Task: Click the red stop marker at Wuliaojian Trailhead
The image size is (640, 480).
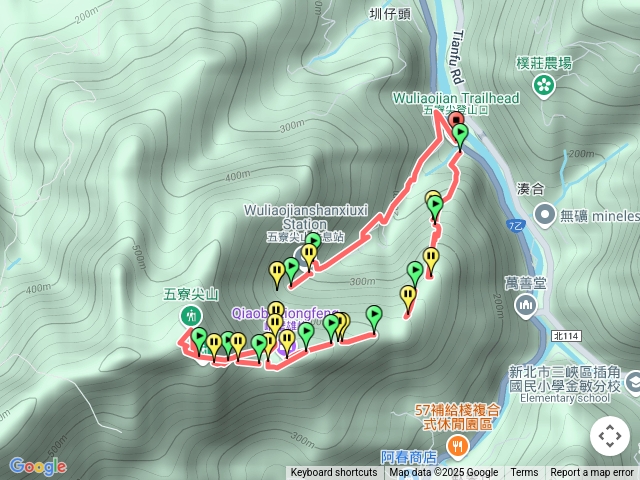Action: (x=456, y=120)
